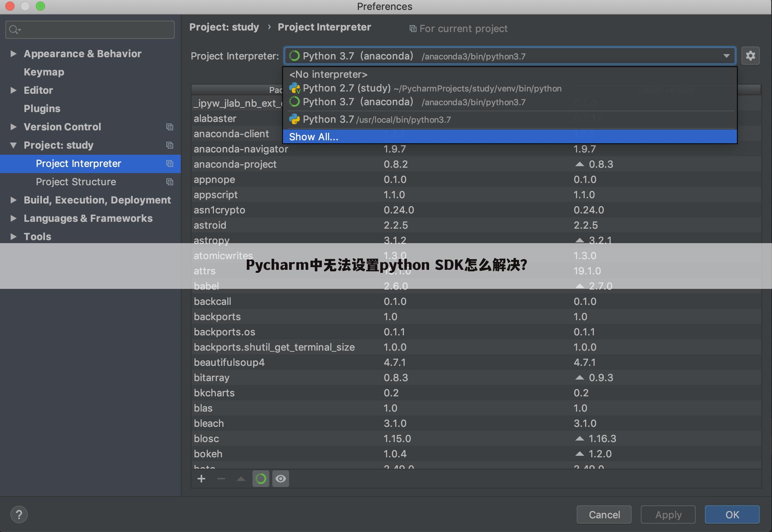Select backports.shutil_get_terminal_size package row

point(476,347)
